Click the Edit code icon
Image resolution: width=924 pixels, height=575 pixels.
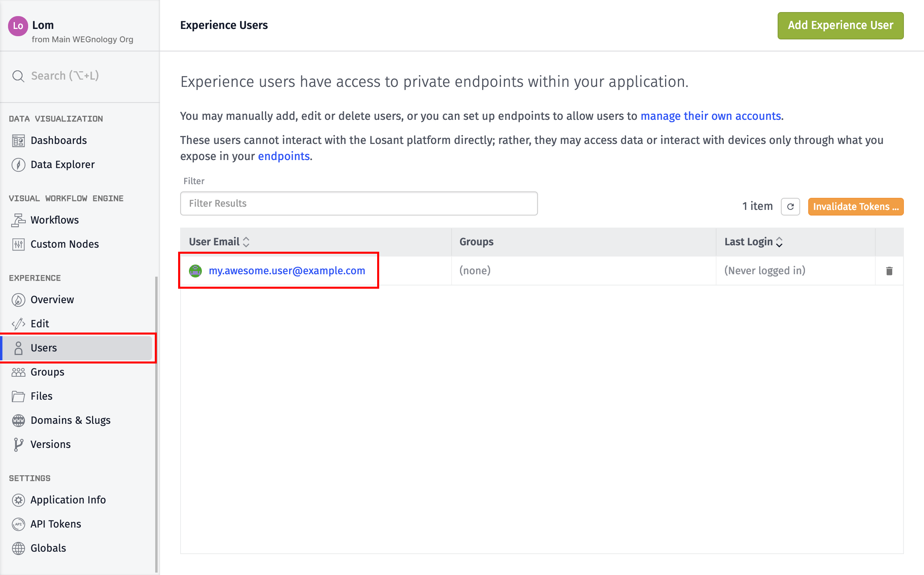point(18,324)
